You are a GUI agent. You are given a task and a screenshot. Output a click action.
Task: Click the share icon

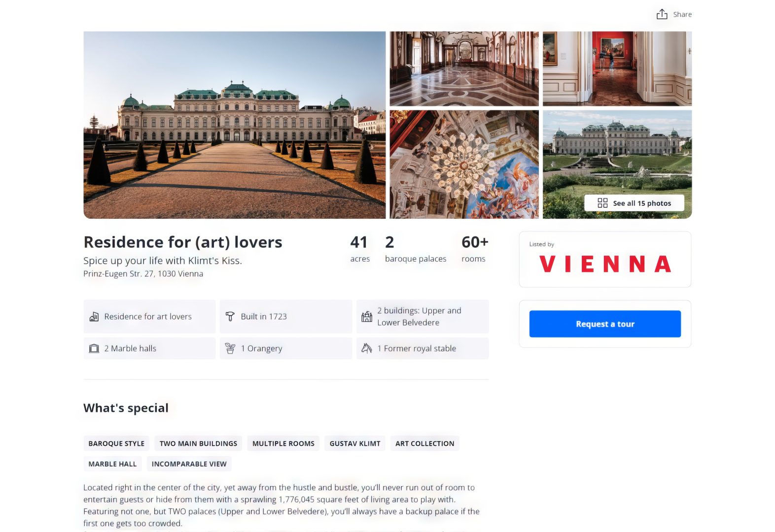662,14
